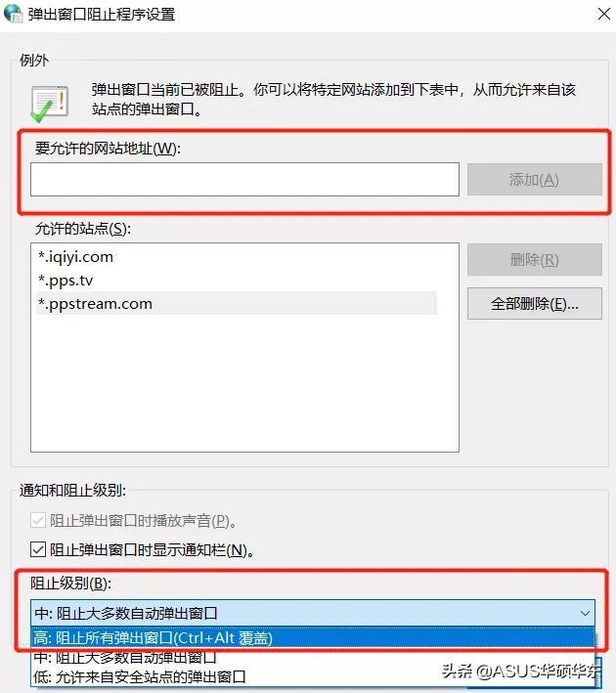Click the 阻止弹出窗口时显示通知栏(N) label text
Image resolution: width=616 pixels, height=693 pixels.
click(153, 549)
